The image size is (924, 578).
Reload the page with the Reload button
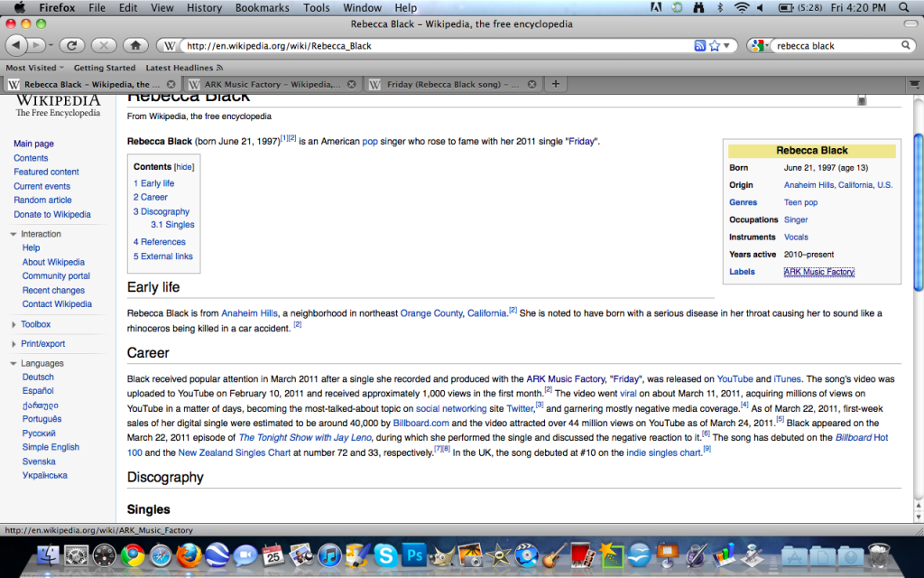[72, 45]
